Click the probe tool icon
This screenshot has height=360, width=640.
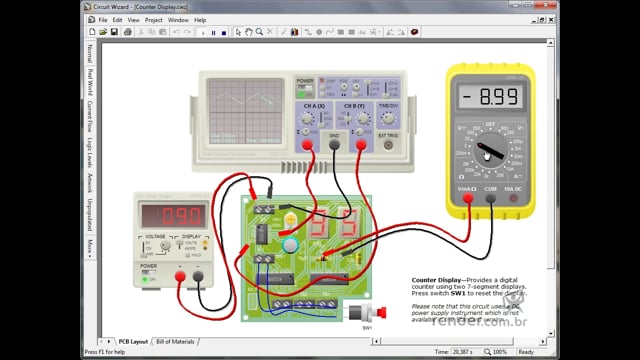(x=283, y=32)
